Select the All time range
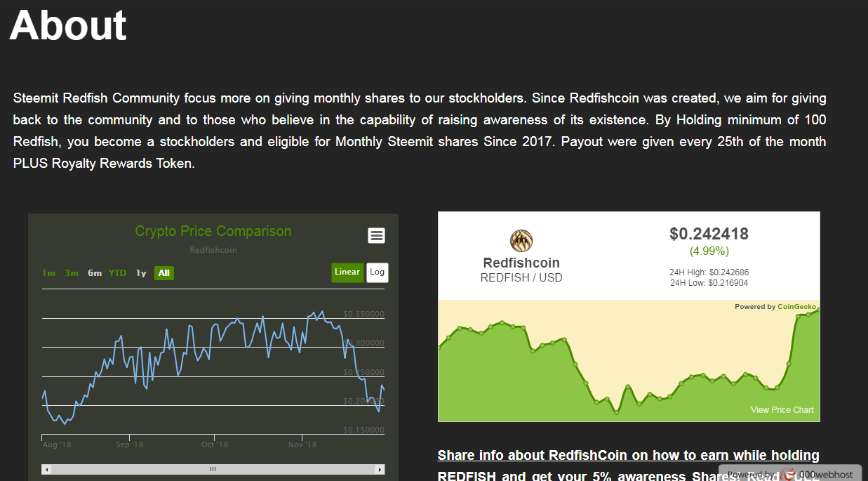Screen dimensions: 868x481 point(164,273)
